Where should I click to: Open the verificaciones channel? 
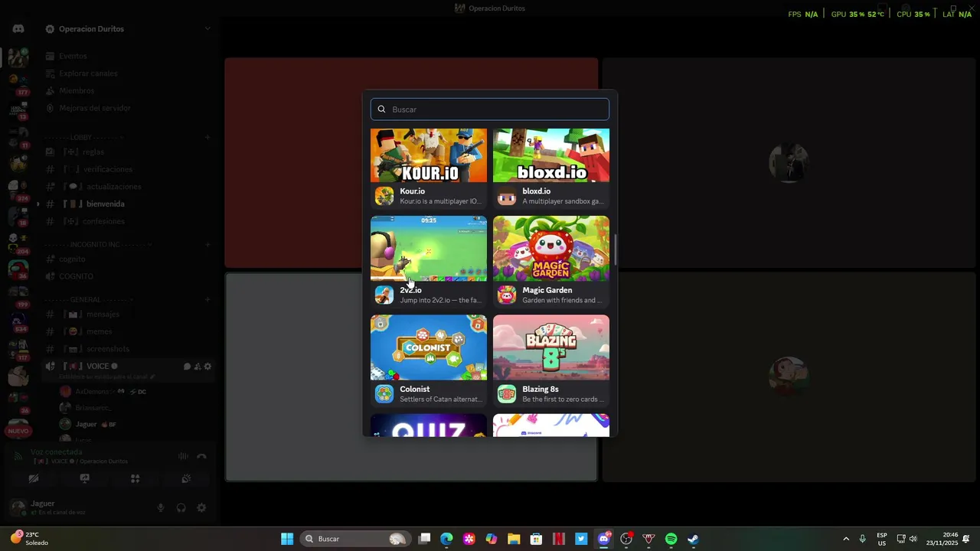tap(127, 169)
